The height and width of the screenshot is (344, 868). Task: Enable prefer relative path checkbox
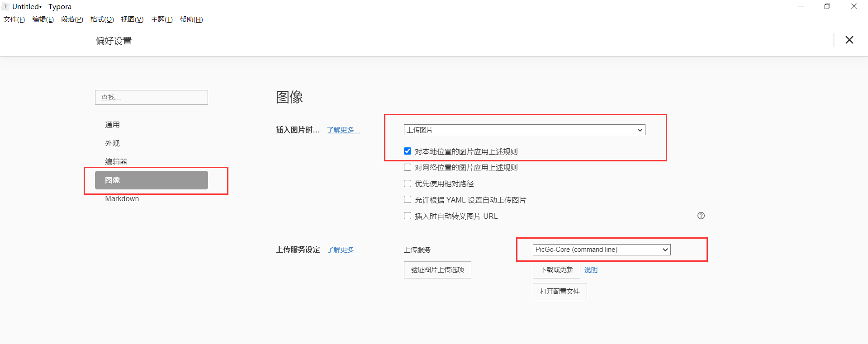(408, 184)
